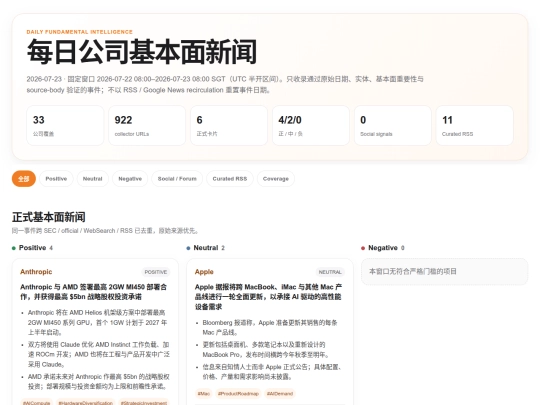Click the 6 正式卡片 stat card

point(229,125)
